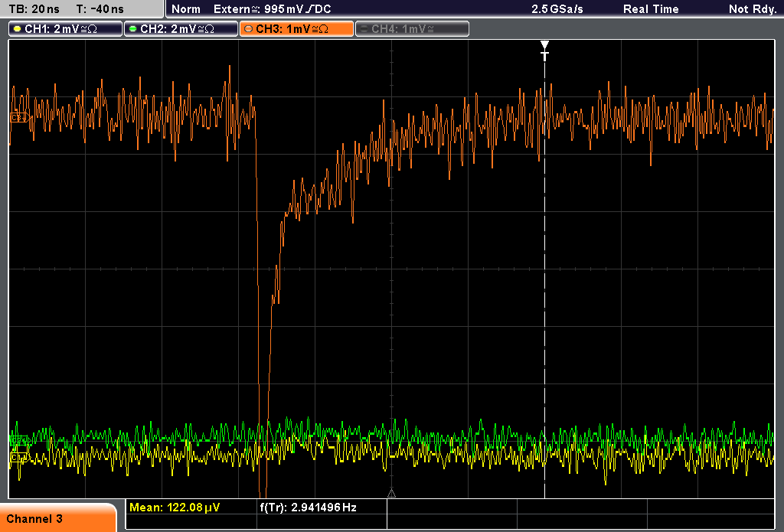Click the trigger offset T: -40 ns
Screen dimensions: 784x532
100,9
